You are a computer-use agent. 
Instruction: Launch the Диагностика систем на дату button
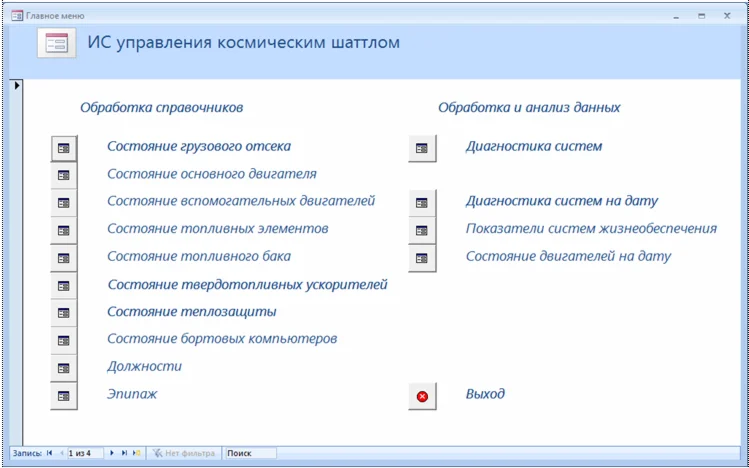point(422,203)
